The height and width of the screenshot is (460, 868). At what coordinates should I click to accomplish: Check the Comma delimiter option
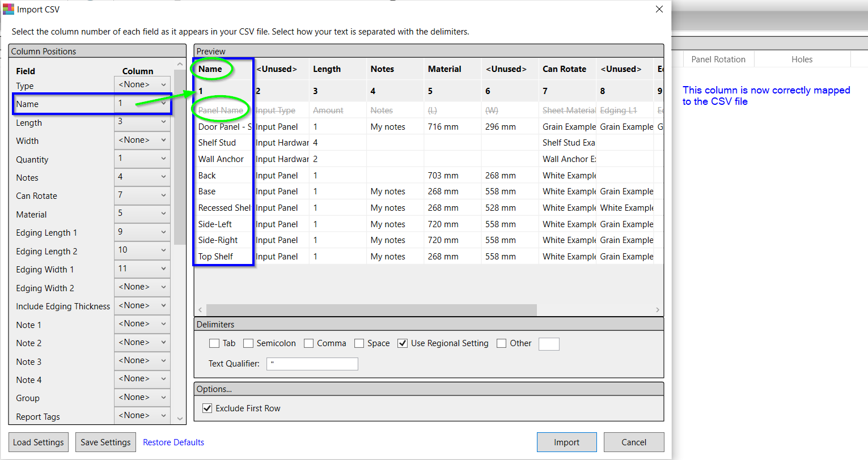click(x=309, y=343)
